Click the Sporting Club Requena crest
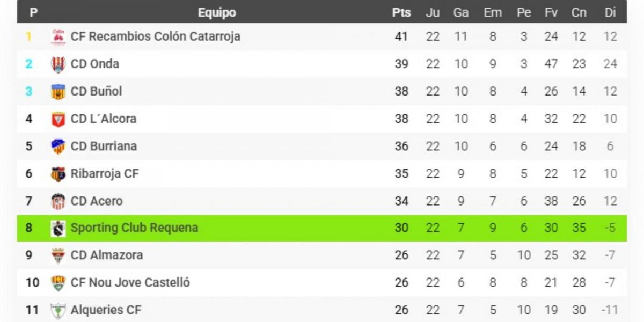Image resolution: width=644 pixels, height=322 pixels. coord(58,228)
